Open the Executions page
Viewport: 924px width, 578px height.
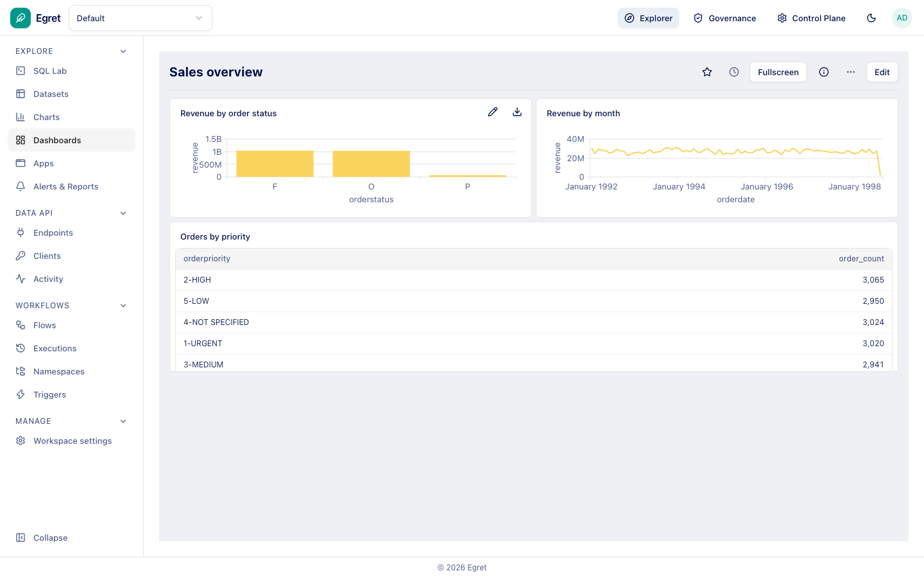click(71, 348)
